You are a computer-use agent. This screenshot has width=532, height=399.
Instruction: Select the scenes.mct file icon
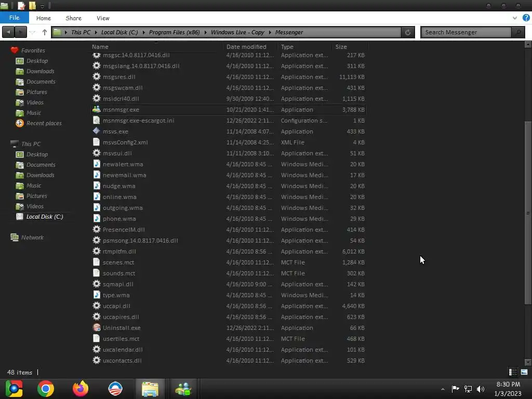pyautogui.click(x=96, y=262)
